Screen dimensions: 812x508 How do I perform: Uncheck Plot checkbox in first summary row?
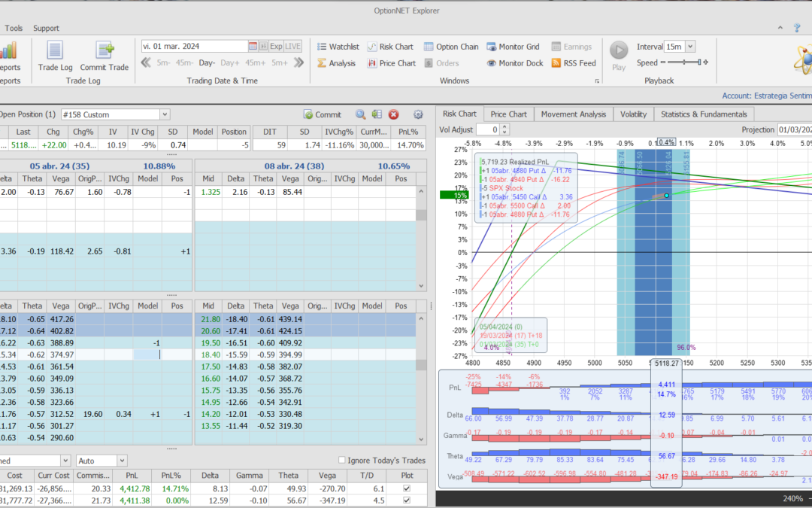pos(407,488)
